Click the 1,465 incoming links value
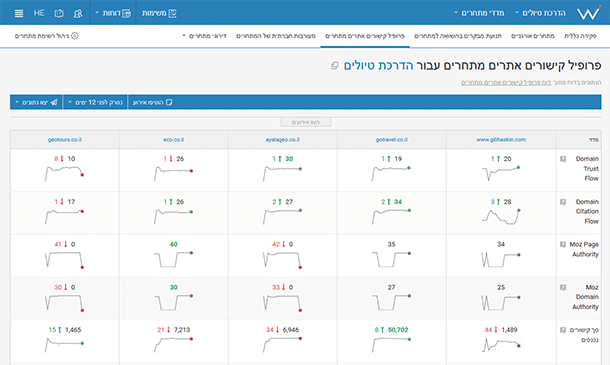Screen dimensions: 610x365 point(73,330)
